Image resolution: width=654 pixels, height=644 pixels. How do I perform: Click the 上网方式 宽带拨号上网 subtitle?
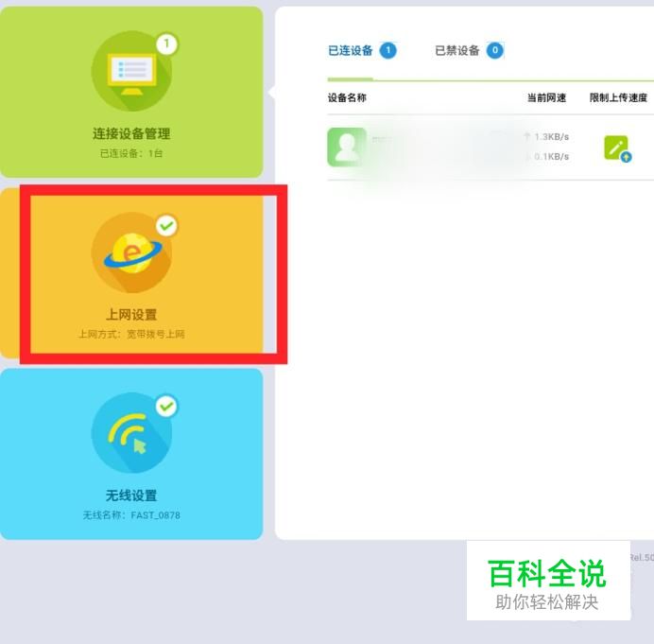coord(131,334)
